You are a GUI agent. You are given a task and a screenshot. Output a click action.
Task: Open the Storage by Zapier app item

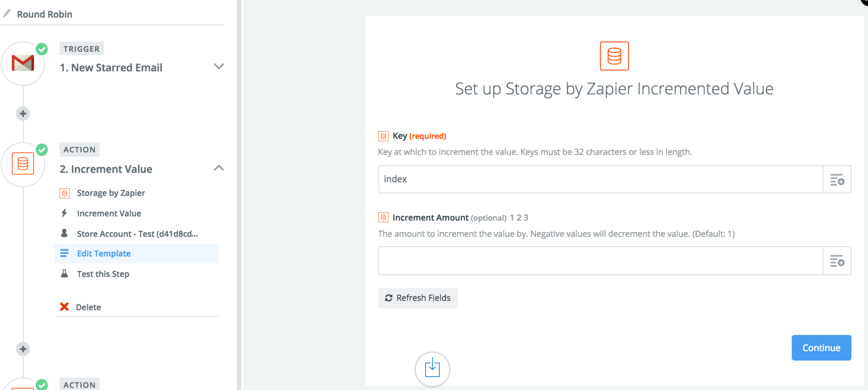pyautogui.click(x=111, y=193)
